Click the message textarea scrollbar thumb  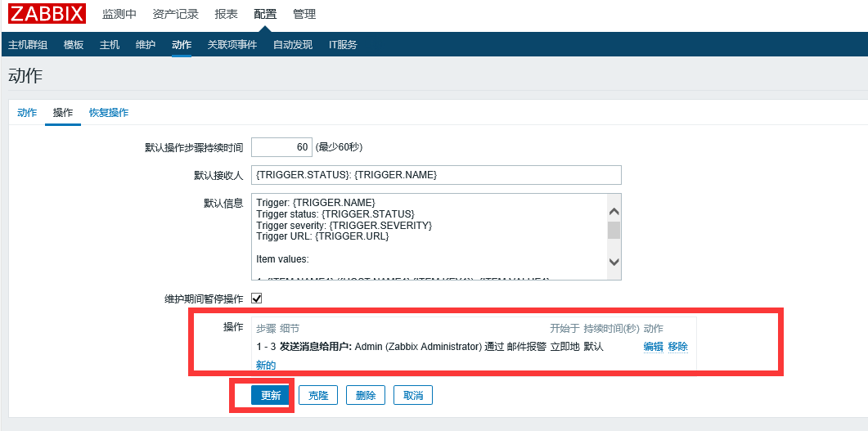tap(614, 230)
